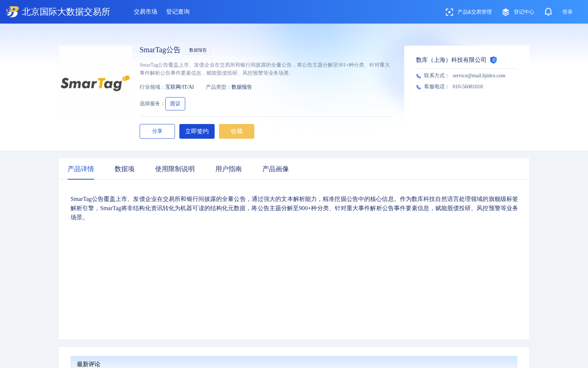
Task: Open the 登记查询 menu
Action: tap(178, 12)
